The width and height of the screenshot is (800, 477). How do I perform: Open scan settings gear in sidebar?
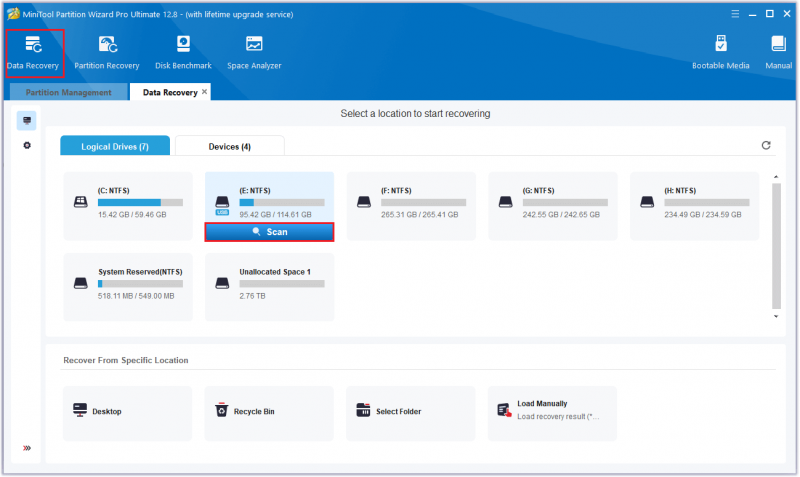27,145
